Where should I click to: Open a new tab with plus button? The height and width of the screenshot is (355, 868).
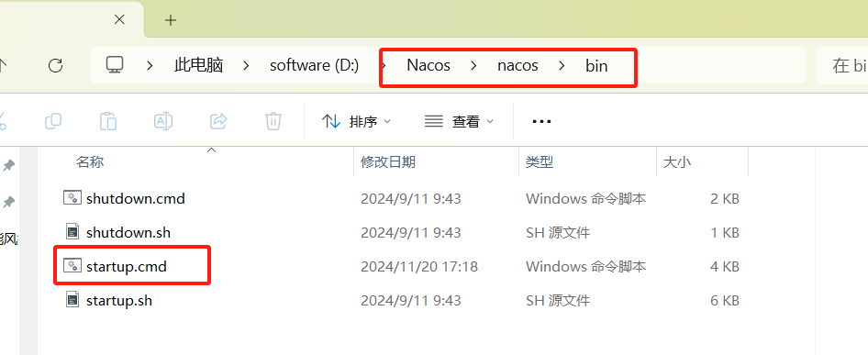(171, 20)
